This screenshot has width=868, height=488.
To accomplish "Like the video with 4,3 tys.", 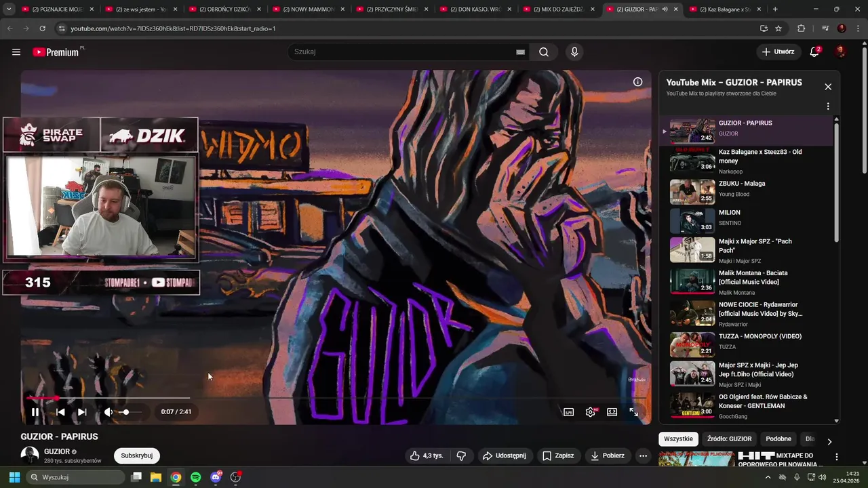I will click(426, 455).
